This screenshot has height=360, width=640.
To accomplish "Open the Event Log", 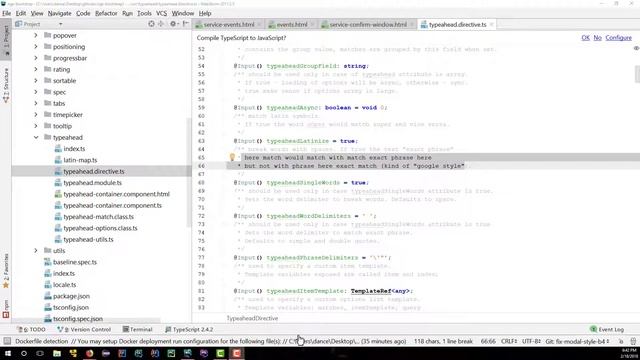I will (x=607, y=329).
